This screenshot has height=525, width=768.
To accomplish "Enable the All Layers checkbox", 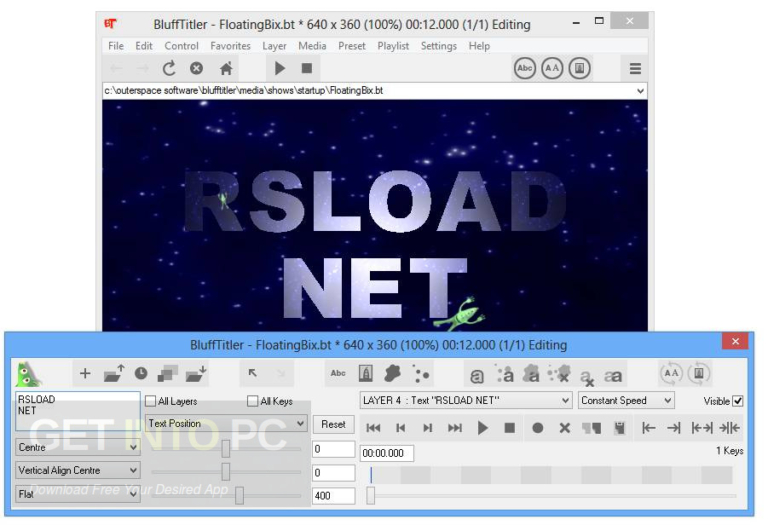I will pyautogui.click(x=151, y=401).
